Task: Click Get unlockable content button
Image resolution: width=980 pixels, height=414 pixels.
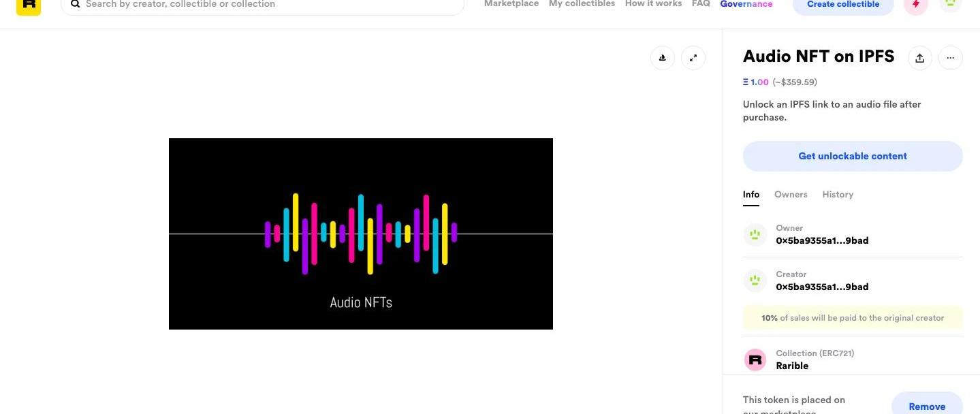Action: tap(853, 156)
